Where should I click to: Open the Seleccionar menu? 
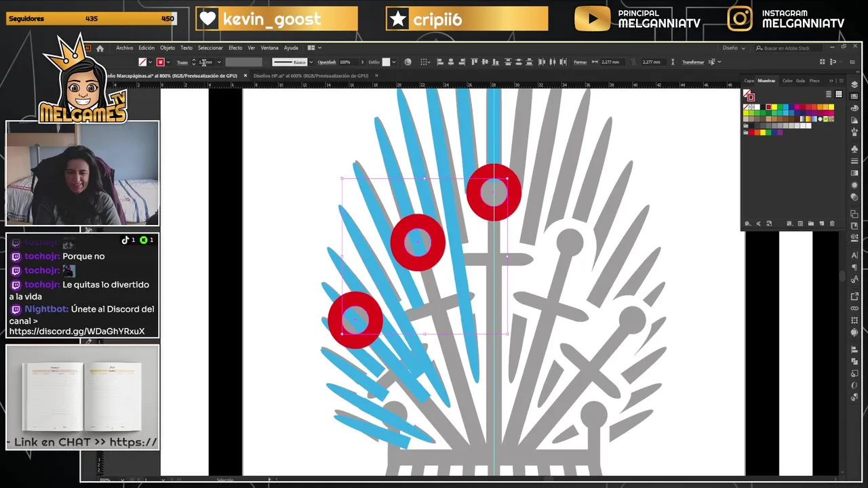tap(210, 48)
